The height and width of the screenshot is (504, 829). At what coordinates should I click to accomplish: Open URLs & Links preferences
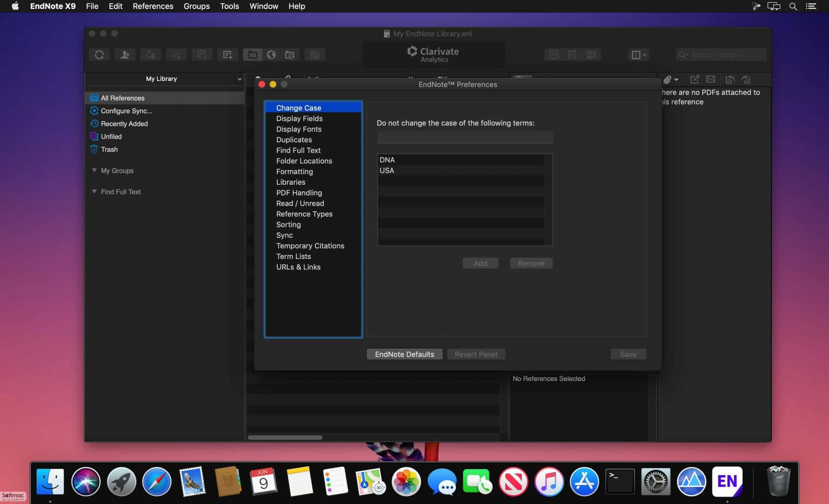tap(313, 267)
